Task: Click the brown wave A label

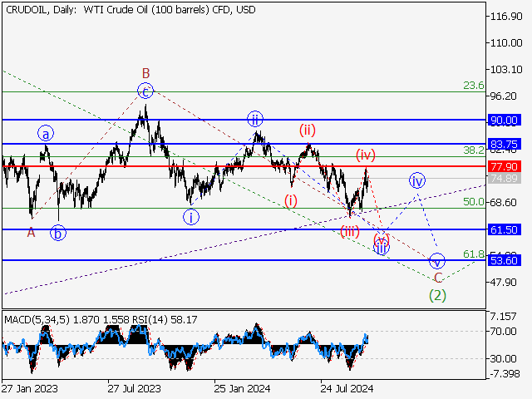Action: pos(32,233)
